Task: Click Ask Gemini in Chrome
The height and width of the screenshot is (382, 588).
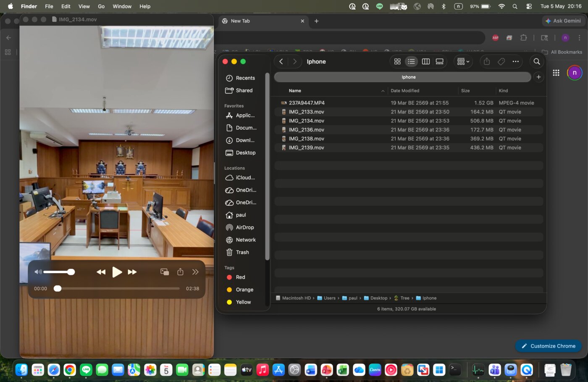Action: (x=563, y=21)
